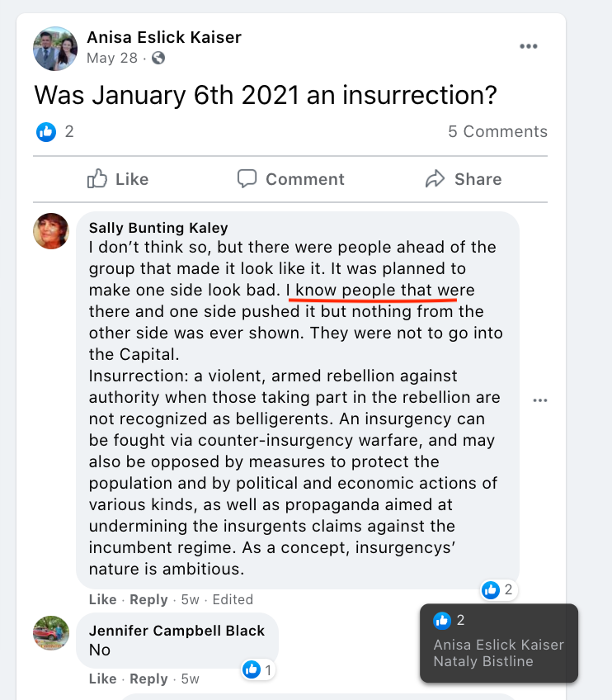The image size is (612, 700).
Task: Open the post options three-dot menu
Action: [x=529, y=46]
